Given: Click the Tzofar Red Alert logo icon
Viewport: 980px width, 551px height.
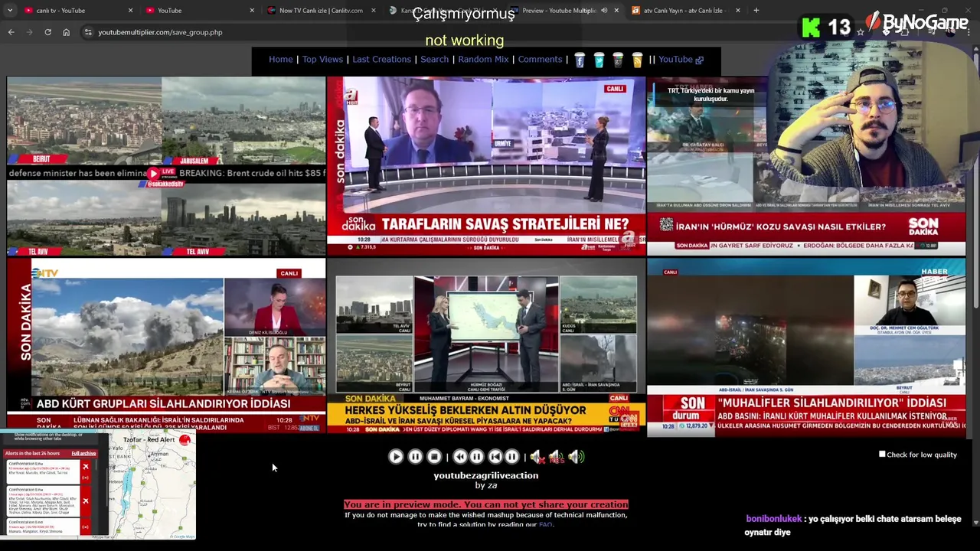Looking at the screenshot, I should click(x=185, y=440).
